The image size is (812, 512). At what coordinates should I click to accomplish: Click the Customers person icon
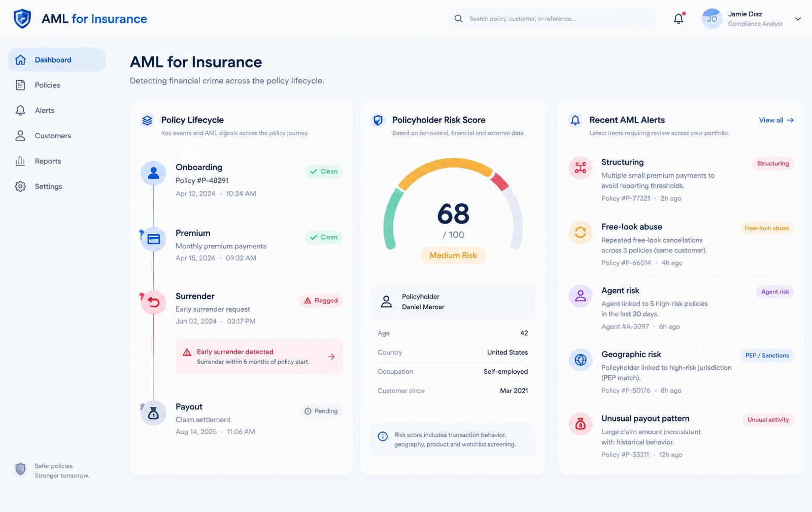pos(20,136)
